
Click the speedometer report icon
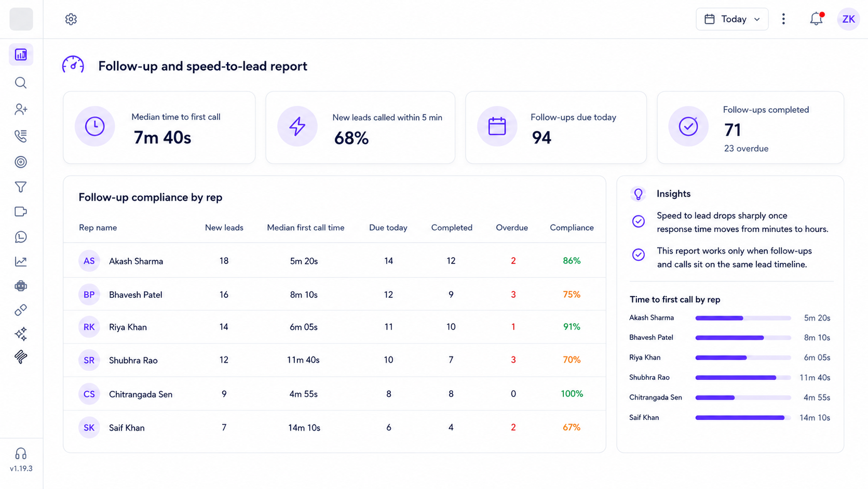(73, 65)
